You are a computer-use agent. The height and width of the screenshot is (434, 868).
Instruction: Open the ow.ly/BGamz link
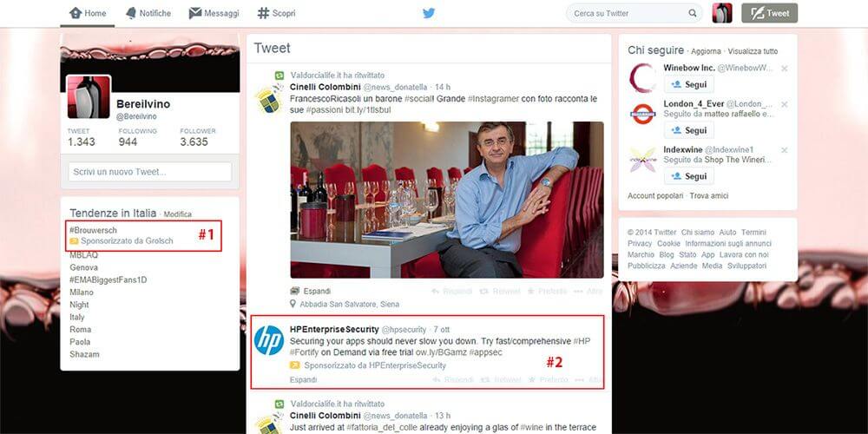tap(441, 352)
